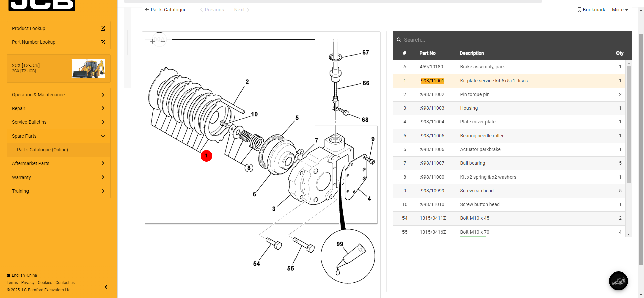Click the Part Number Lookup external link icon
The width and height of the screenshot is (644, 298).
coord(103,42)
